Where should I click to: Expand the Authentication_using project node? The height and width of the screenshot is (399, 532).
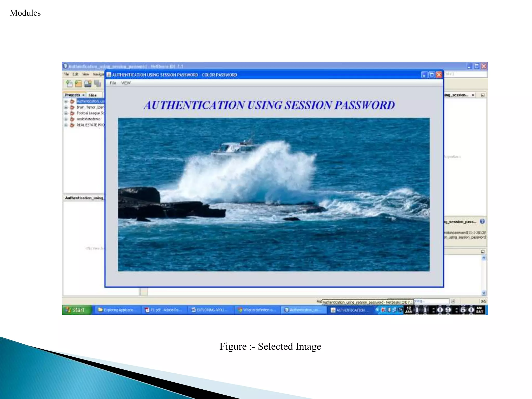pos(66,101)
